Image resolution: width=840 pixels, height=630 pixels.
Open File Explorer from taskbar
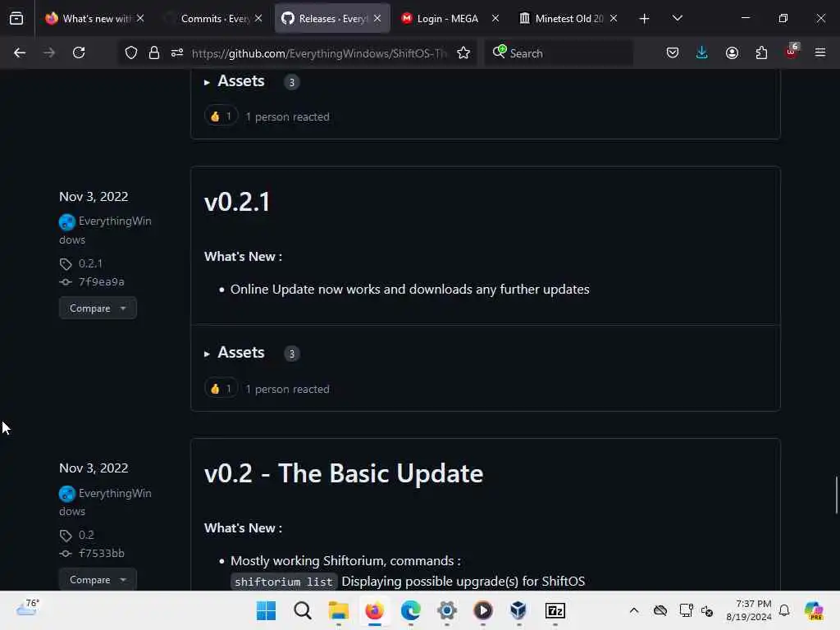coord(339,610)
